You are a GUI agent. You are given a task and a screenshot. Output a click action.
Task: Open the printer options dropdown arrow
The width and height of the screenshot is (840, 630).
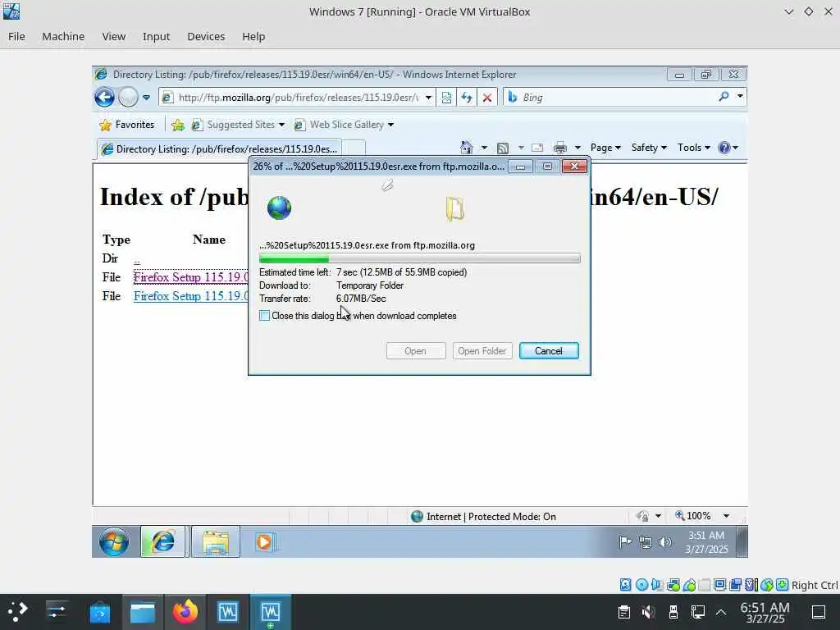coord(577,148)
